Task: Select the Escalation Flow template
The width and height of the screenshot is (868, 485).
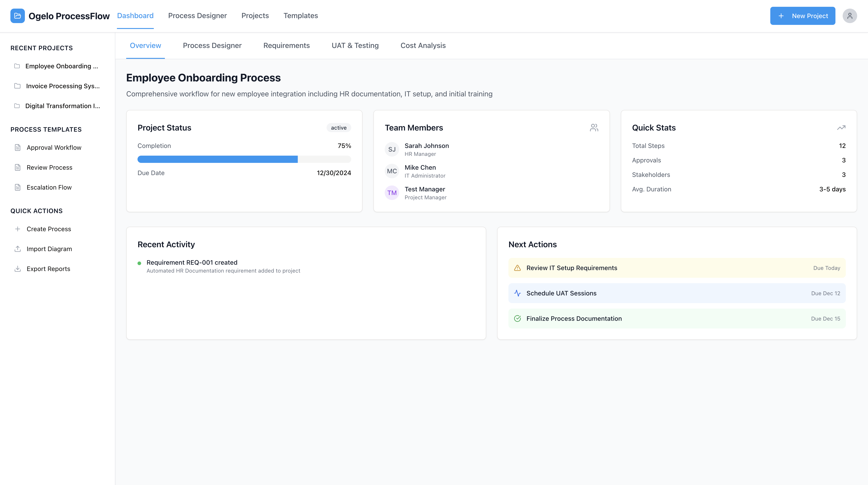Action: click(49, 187)
